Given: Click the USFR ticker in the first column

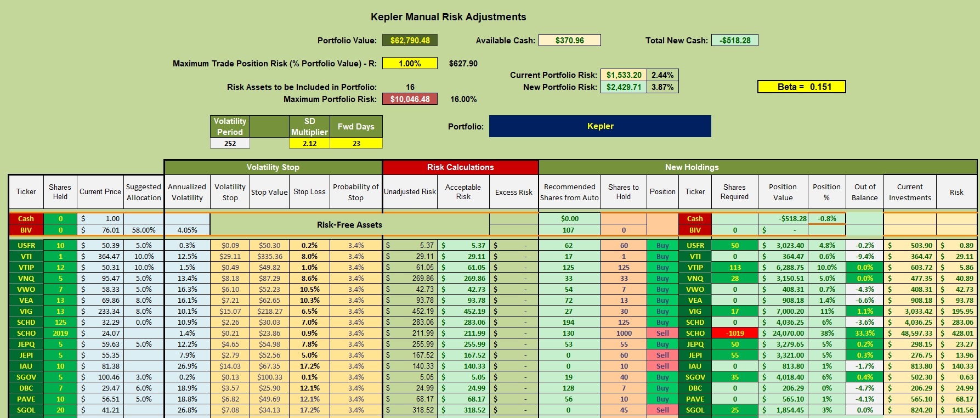Looking at the screenshot, I should pyautogui.click(x=26, y=245).
